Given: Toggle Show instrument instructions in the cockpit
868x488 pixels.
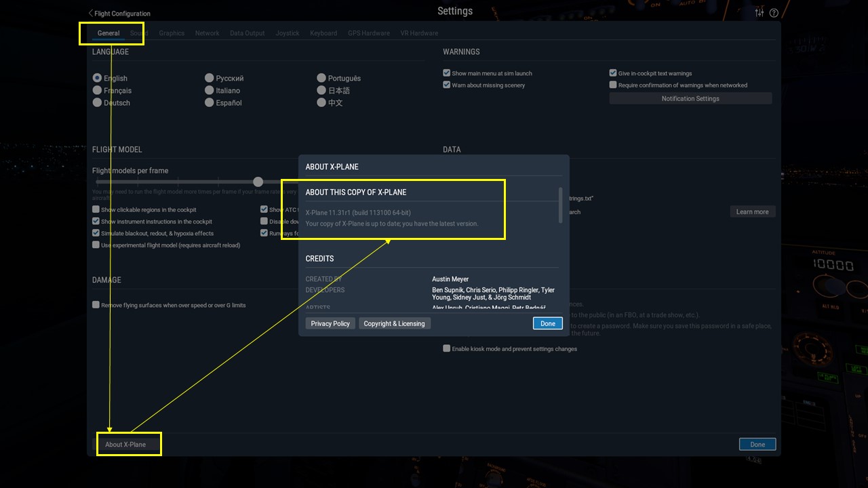Looking at the screenshot, I should (x=96, y=221).
